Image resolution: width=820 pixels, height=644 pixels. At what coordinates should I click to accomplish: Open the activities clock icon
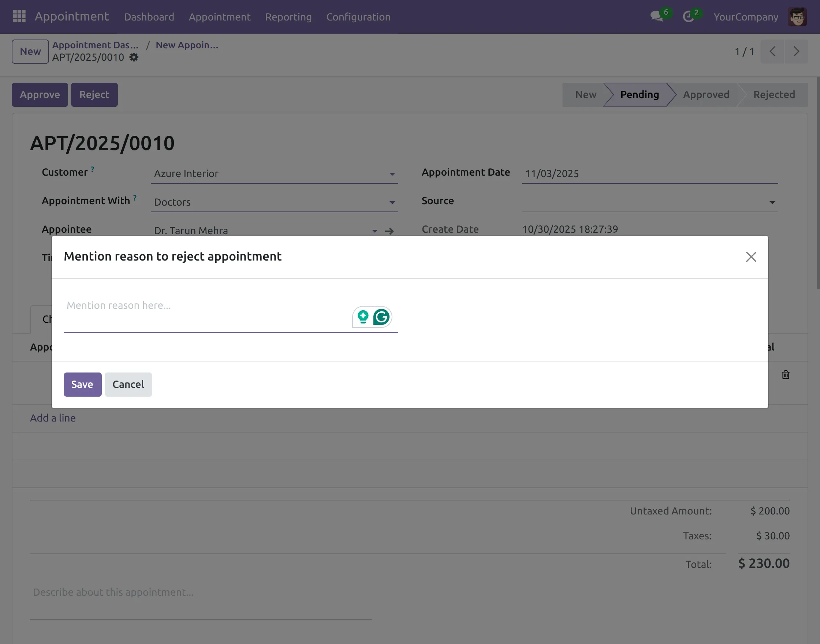(x=688, y=16)
